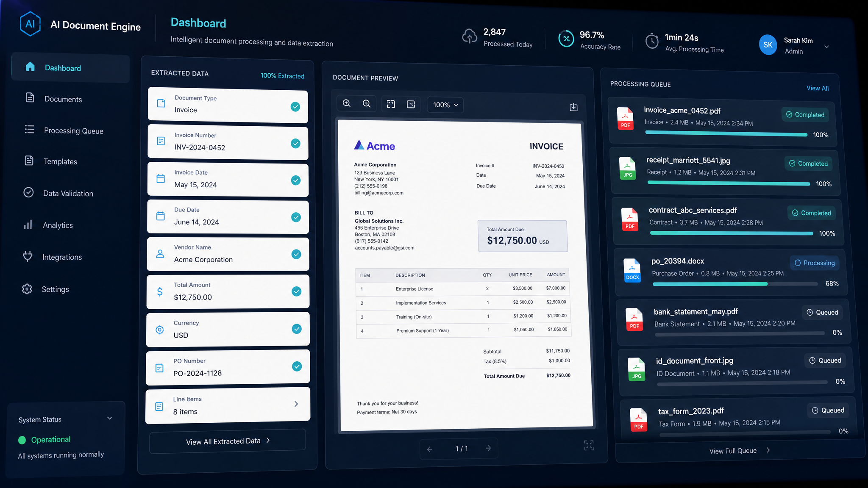Click PDF icon for invoice_acme_0452.pdf
This screenshot has height=488, width=868.
[625, 119]
